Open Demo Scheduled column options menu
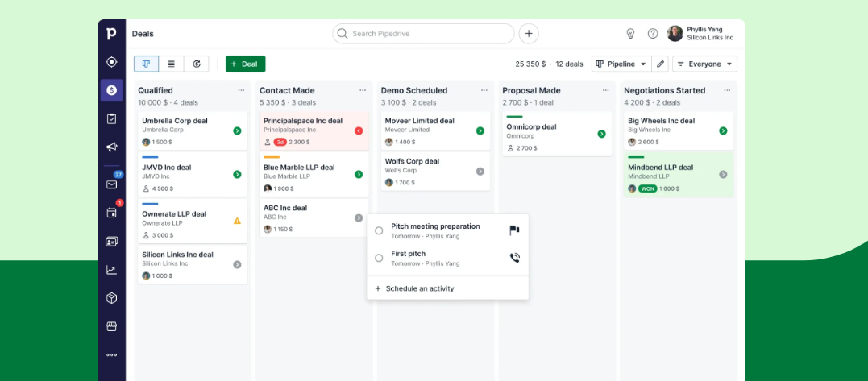This screenshot has height=381, width=868. (484, 90)
